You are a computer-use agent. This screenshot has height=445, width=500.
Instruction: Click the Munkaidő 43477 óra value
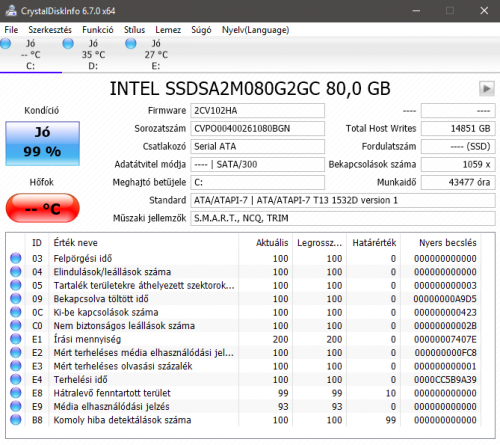pyautogui.click(x=458, y=183)
